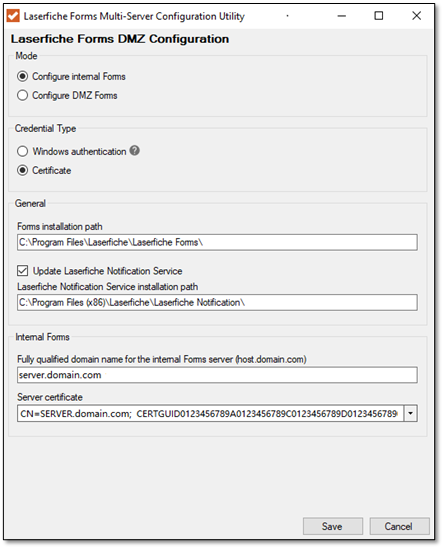This screenshot has width=444, height=549.
Task: Click the Notification Service installation path field
Action: coord(217,303)
